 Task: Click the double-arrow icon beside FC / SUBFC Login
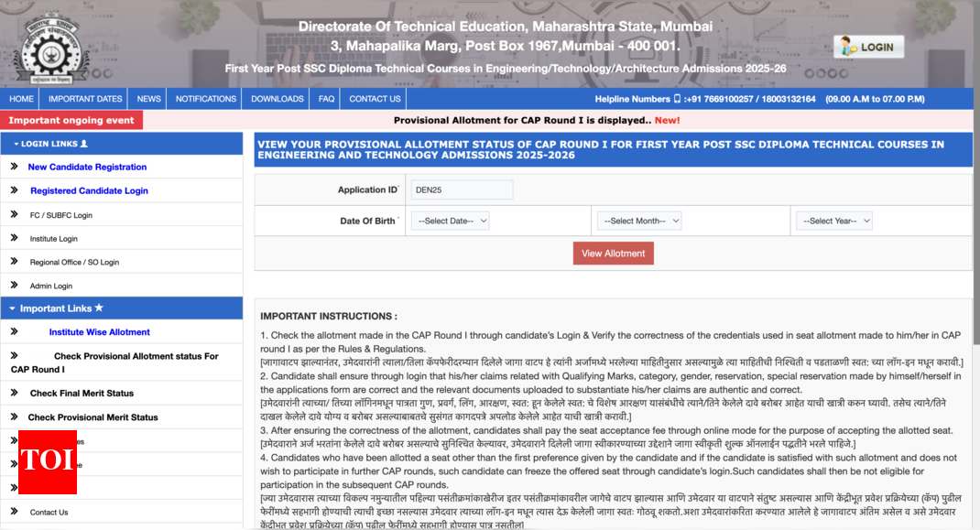coord(15,214)
